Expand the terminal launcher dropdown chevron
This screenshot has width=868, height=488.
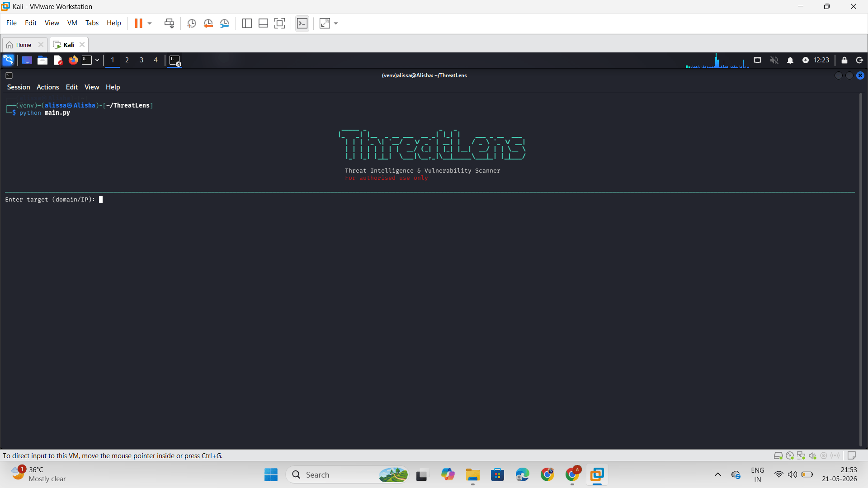[x=97, y=60]
